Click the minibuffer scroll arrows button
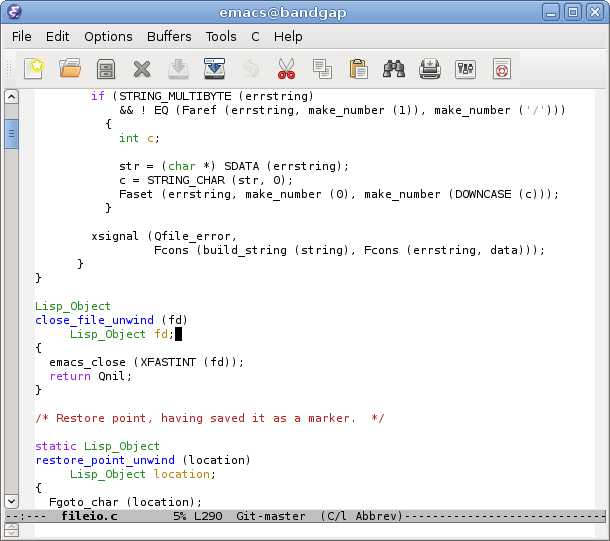Image resolution: width=610 pixels, height=541 pixels. (12, 530)
